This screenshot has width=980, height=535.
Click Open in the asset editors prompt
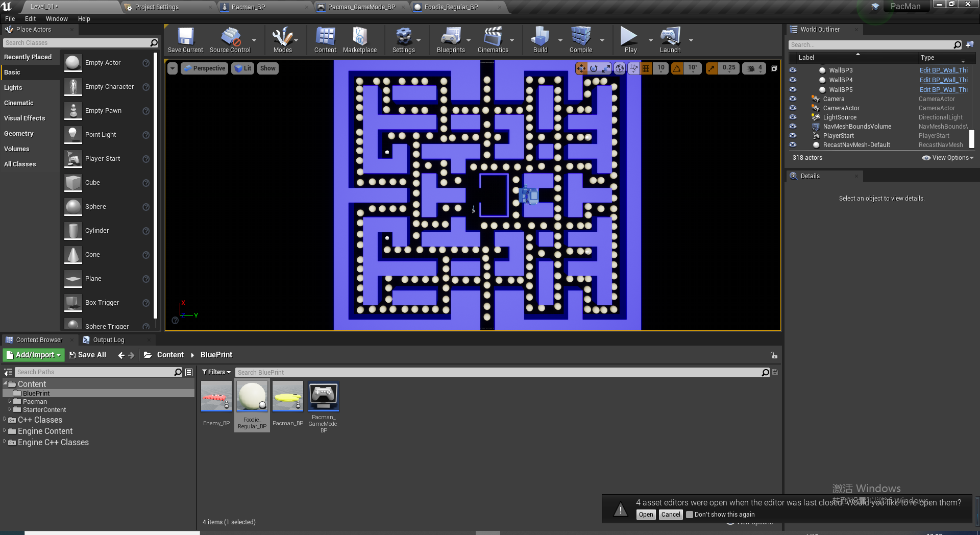(646, 515)
